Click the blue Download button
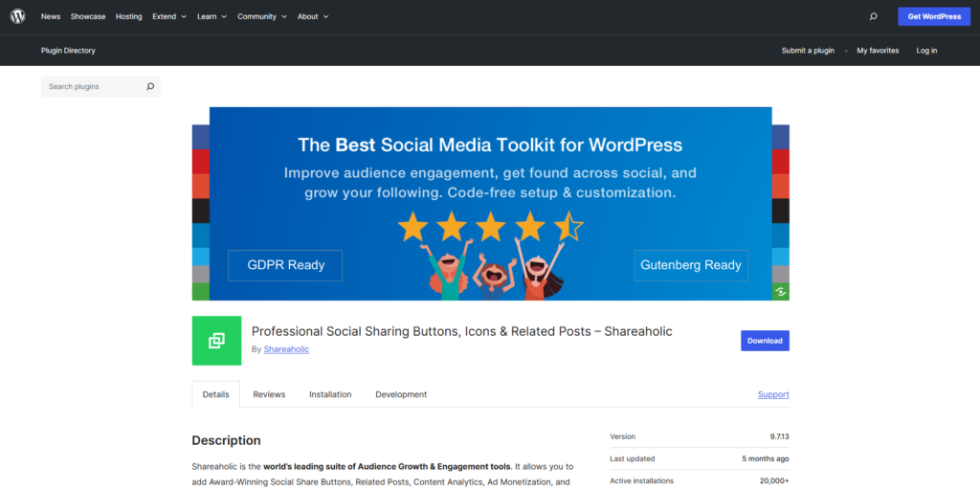The width and height of the screenshot is (980, 490). click(x=765, y=341)
